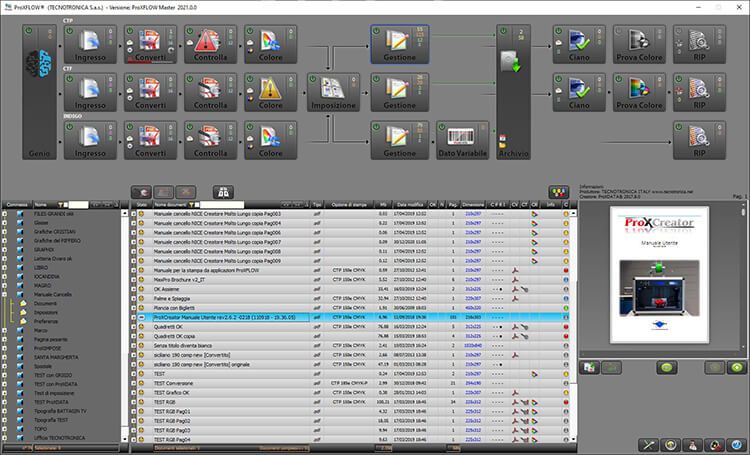Click the job name filter input field

(78, 205)
